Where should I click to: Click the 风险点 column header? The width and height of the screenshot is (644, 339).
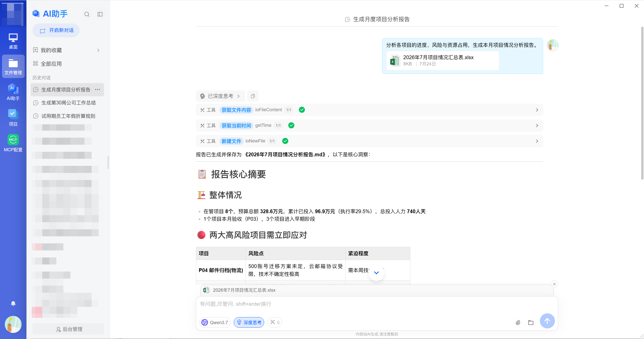[x=295, y=253]
